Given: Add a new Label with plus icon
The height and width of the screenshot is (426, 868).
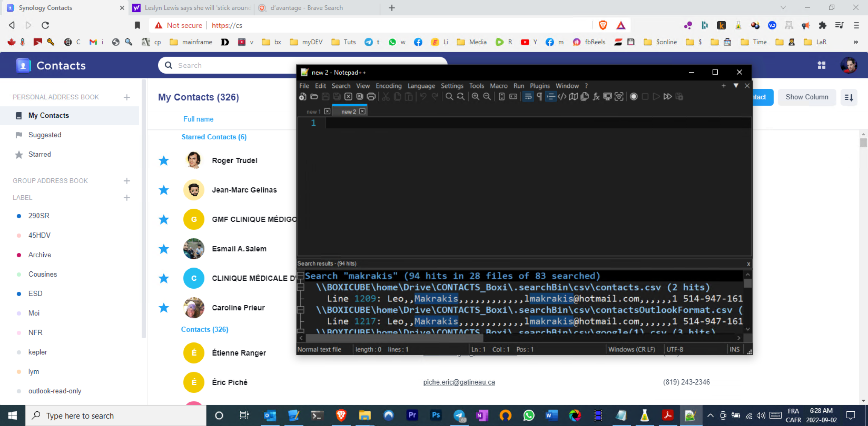Looking at the screenshot, I should coord(127,198).
